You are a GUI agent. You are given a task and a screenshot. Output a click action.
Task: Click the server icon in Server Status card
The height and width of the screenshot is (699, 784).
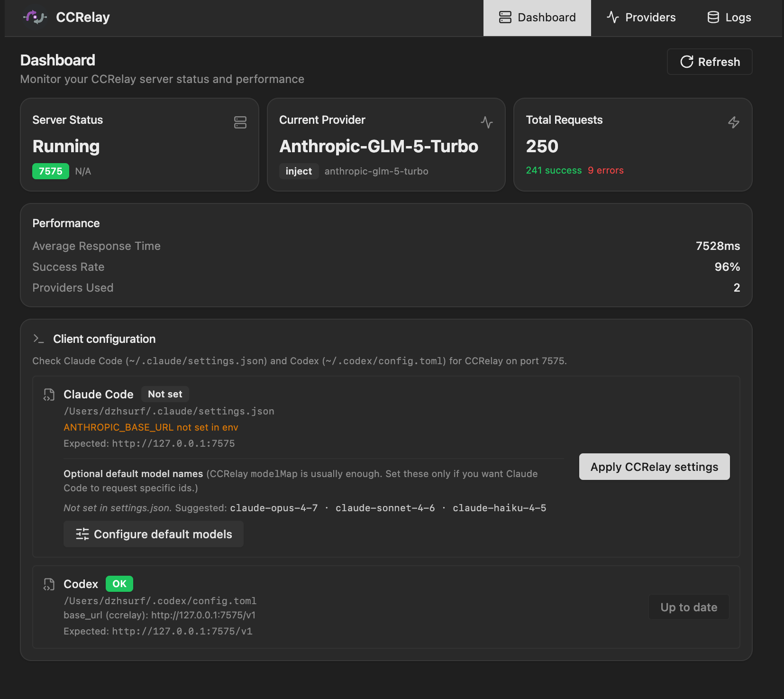click(x=240, y=122)
